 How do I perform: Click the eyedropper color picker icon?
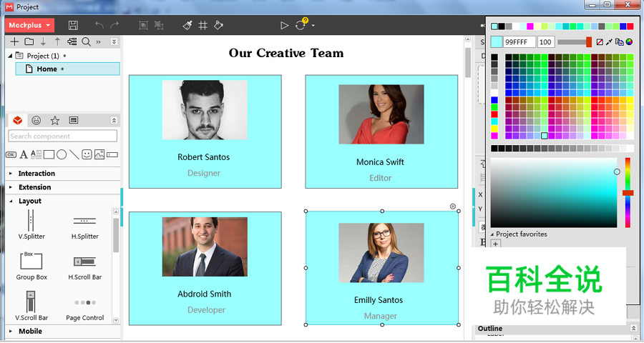(610, 42)
